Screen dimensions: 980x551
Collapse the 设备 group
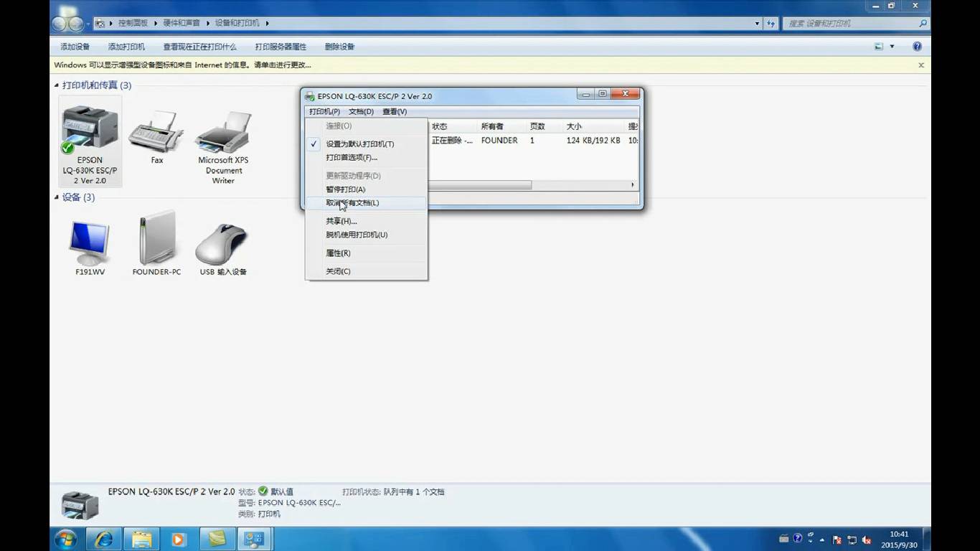point(57,197)
